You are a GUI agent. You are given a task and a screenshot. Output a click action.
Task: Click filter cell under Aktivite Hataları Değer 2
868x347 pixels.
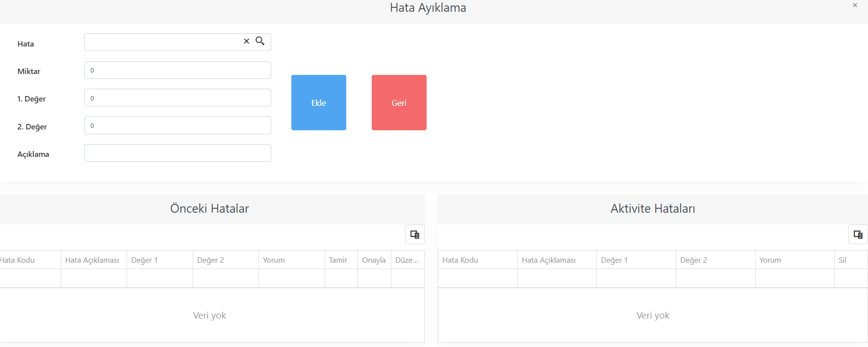(x=716, y=278)
